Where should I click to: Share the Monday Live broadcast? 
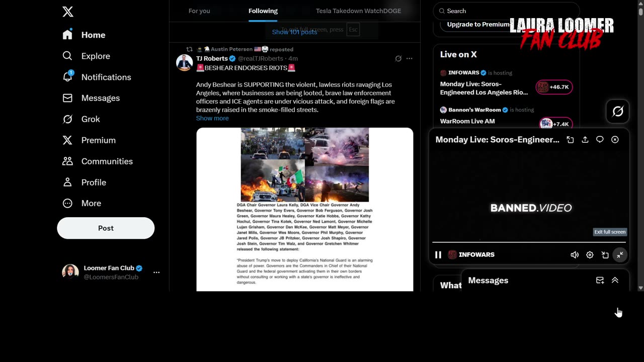(x=585, y=140)
